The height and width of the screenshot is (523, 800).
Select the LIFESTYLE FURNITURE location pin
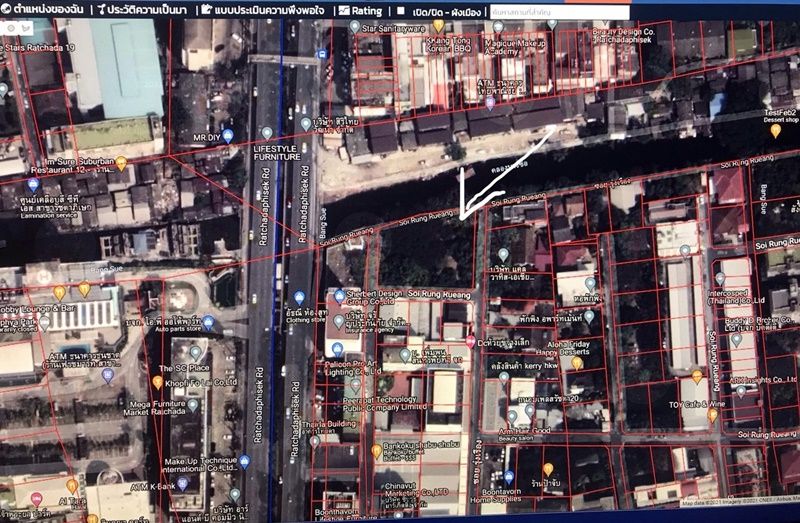pyautogui.click(x=267, y=133)
